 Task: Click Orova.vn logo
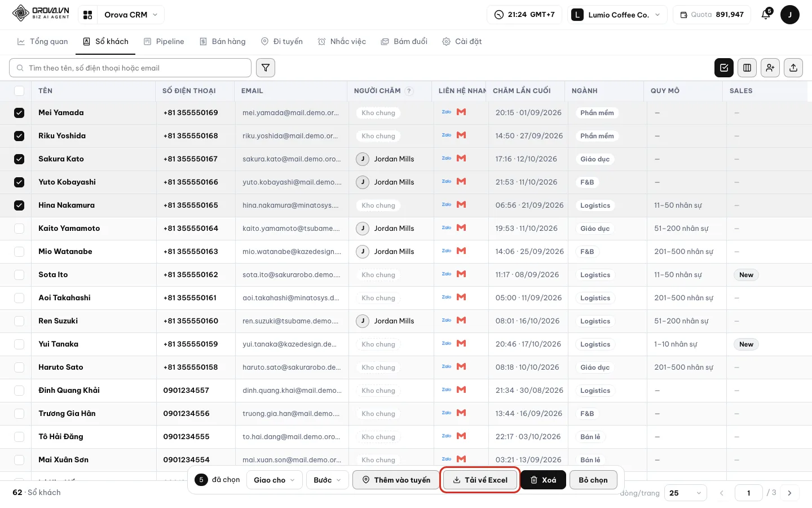click(x=41, y=13)
